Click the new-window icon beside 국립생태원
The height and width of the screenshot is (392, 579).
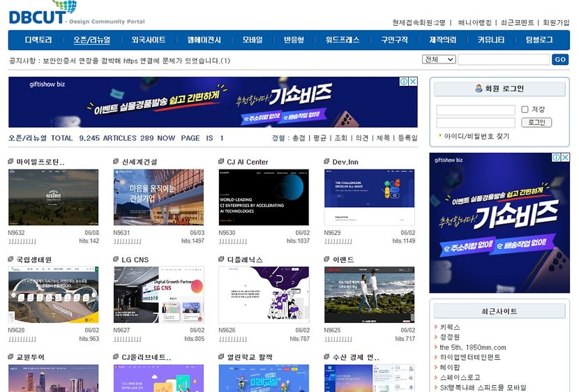coord(11,259)
